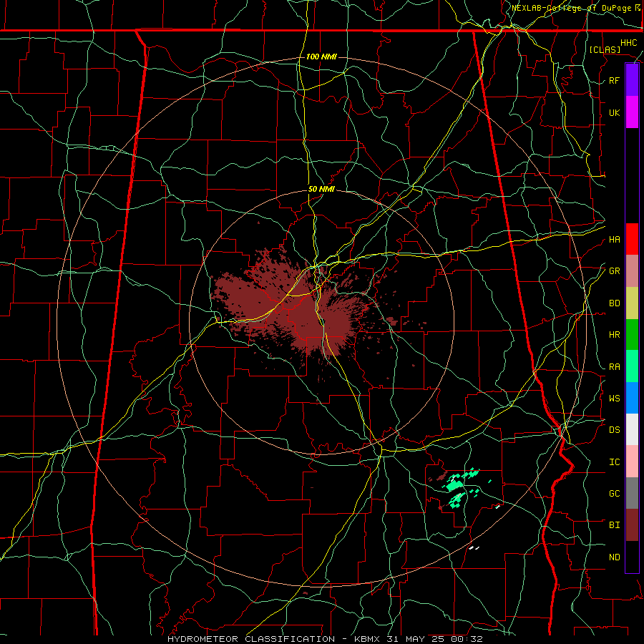This screenshot has height=644, width=644.
Task: Click the DS legend label
Action: pyautogui.click(x=614, y=430)
